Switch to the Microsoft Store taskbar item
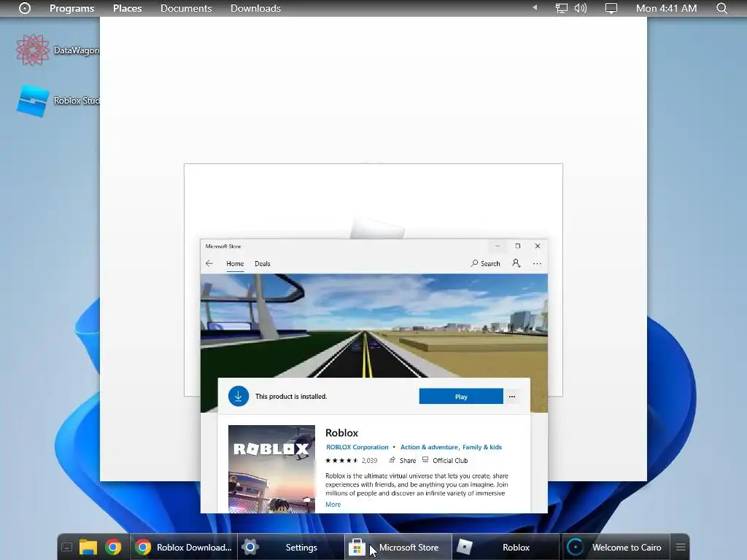 [x=398, y=547]
